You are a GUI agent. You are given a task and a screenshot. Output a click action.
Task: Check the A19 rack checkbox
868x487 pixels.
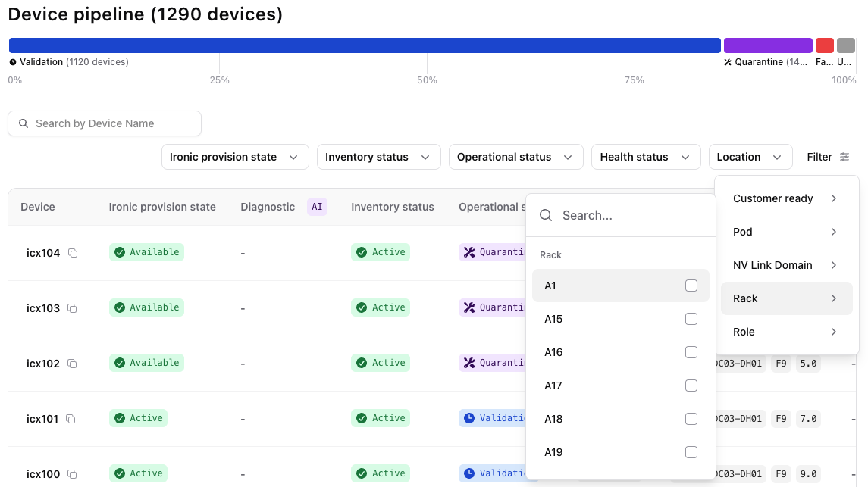[691, 452]
